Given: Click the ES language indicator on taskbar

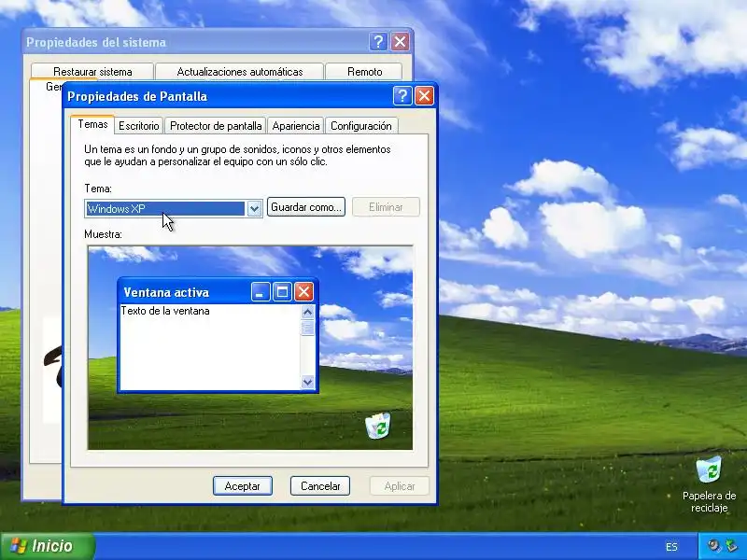Looking at the screenshot, I should click(671, 547).
